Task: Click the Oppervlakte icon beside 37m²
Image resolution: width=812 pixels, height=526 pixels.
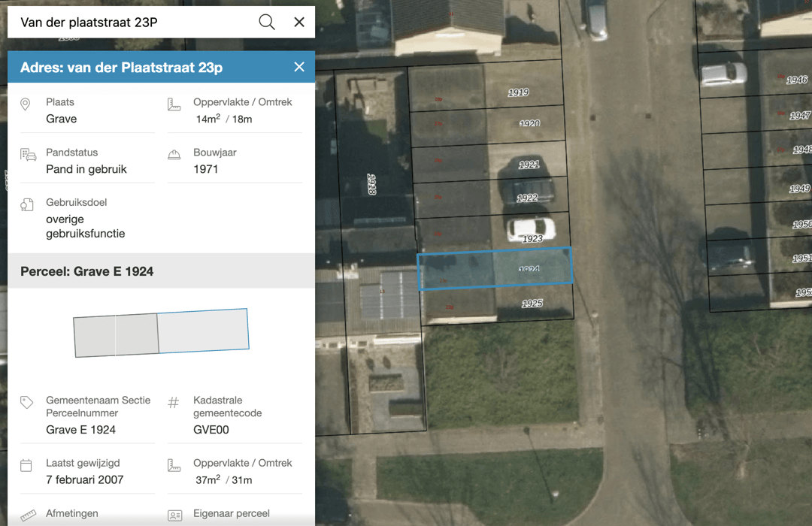Action: (x=174, y=465)
